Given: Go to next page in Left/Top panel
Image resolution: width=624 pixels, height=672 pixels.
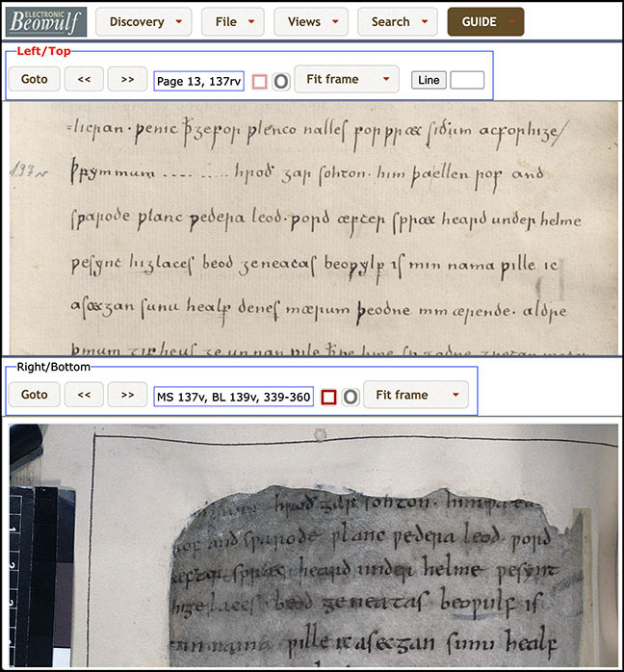Looking at the screenshot, I should coord(127,79).
